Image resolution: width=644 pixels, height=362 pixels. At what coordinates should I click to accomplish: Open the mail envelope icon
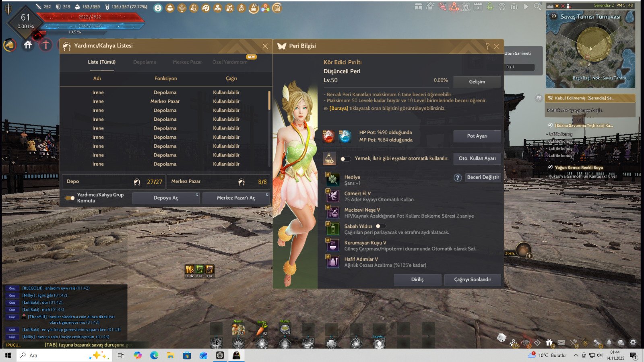(x=561, y=342)
